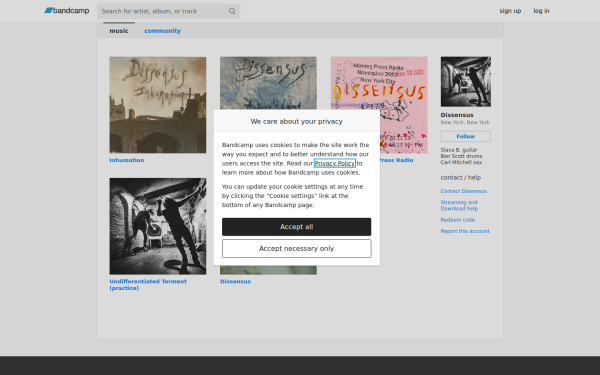
Task: Click the Press Radio album title link
Action: pos(396,160)
